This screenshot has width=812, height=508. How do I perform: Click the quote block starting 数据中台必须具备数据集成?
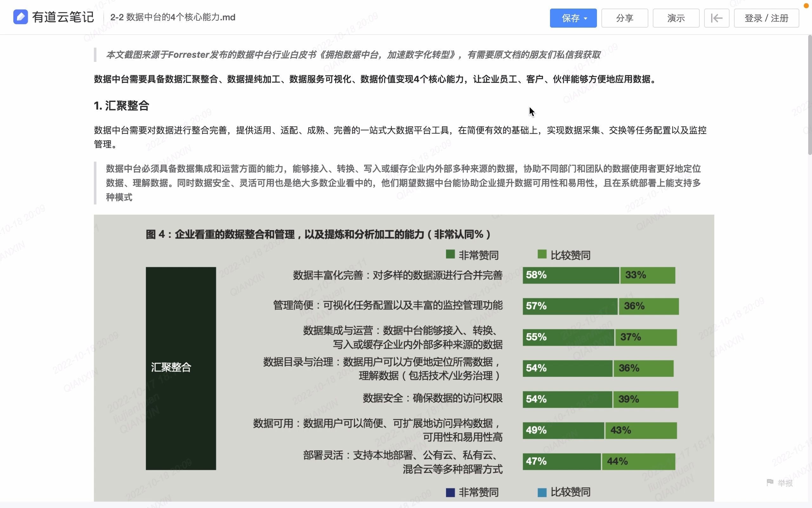(404, 183)
